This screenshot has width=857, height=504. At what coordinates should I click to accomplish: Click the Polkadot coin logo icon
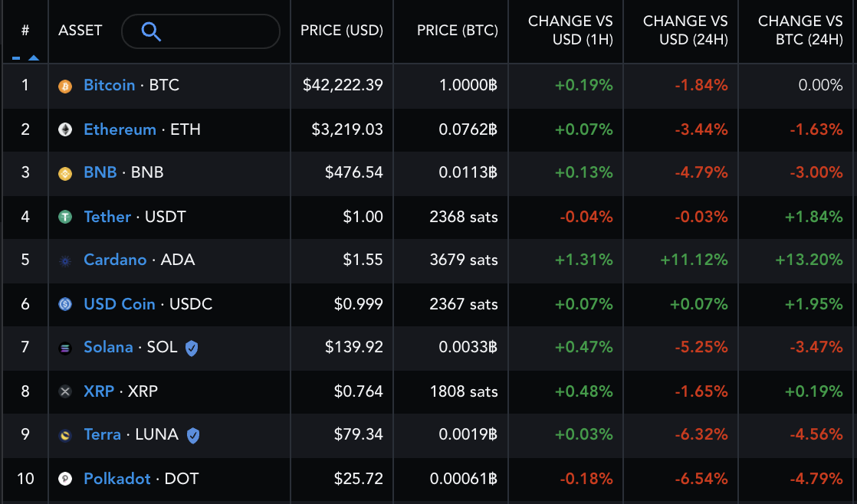65,479
